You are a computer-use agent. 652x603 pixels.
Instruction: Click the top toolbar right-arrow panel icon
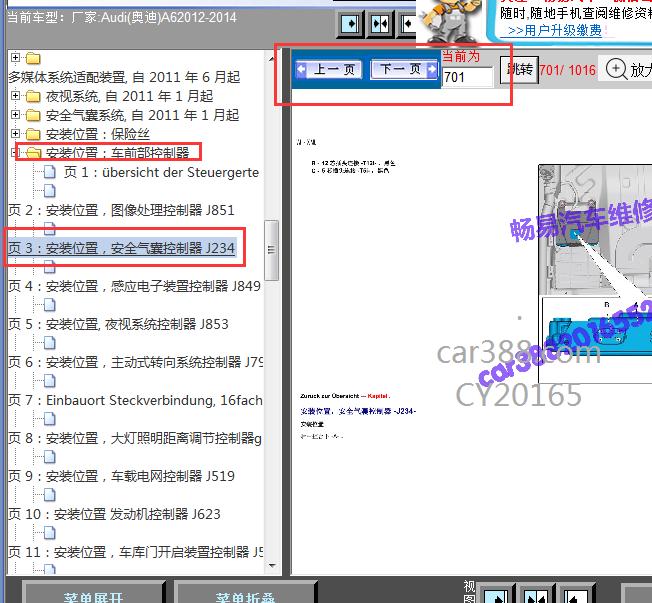click(351, 24)
